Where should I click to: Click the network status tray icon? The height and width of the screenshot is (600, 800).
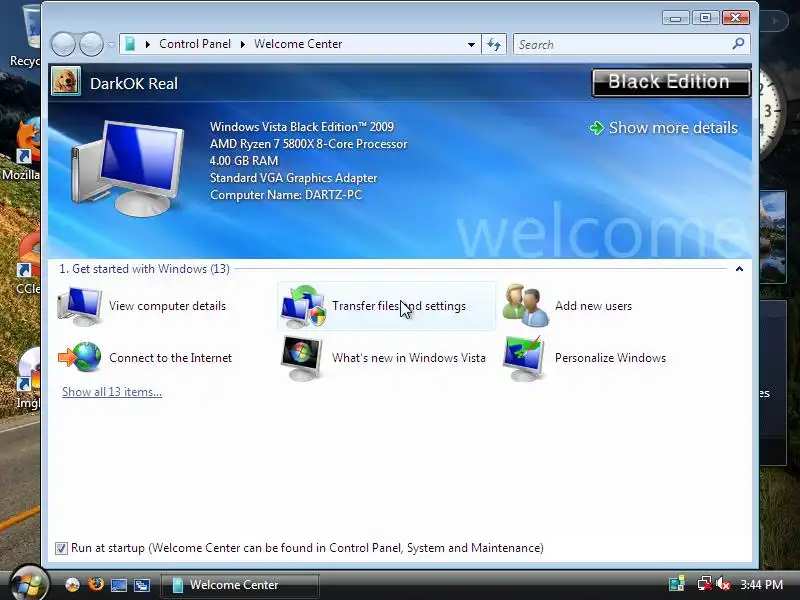click(705, 583)
